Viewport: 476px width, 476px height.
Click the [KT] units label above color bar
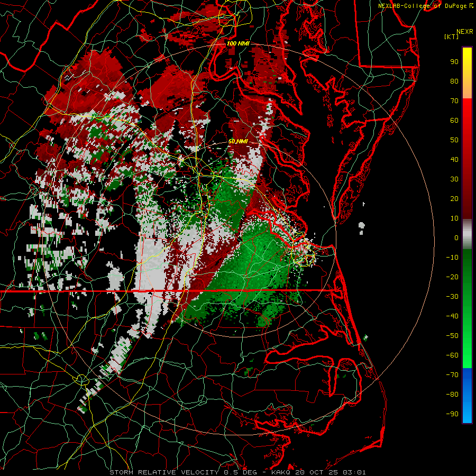[x=451, y=36]
